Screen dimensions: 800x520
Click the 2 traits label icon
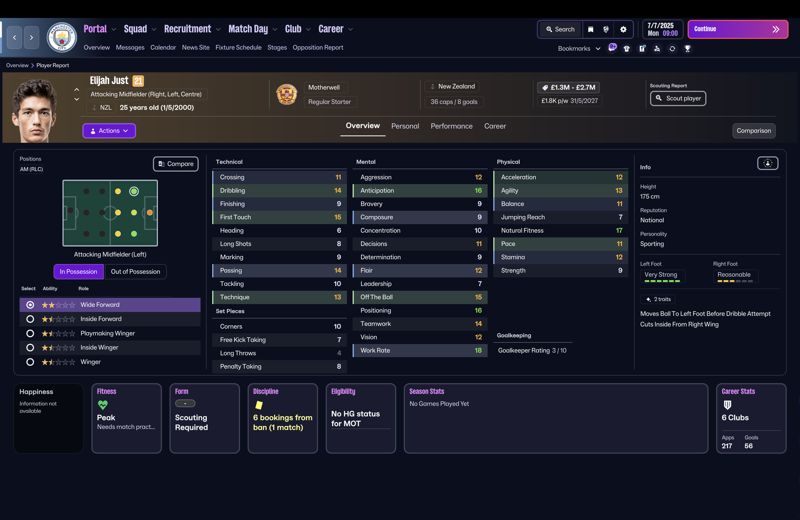[648, 300]
